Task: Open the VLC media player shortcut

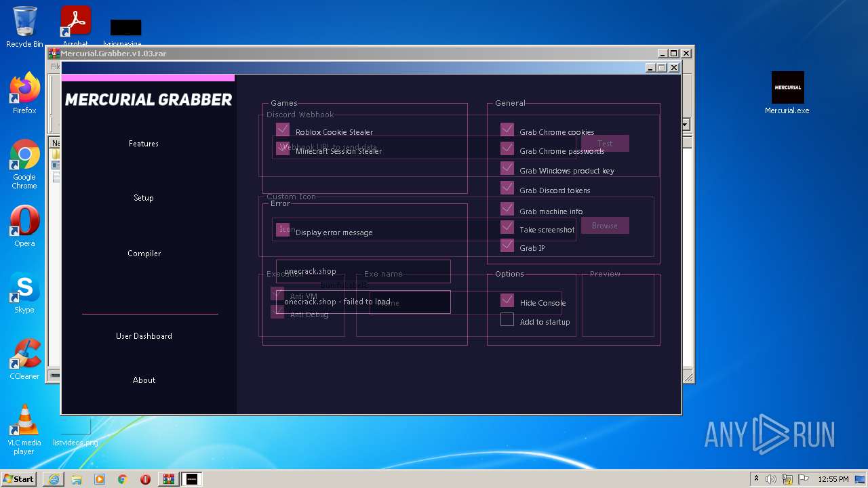Action: (x=24, y=430)
